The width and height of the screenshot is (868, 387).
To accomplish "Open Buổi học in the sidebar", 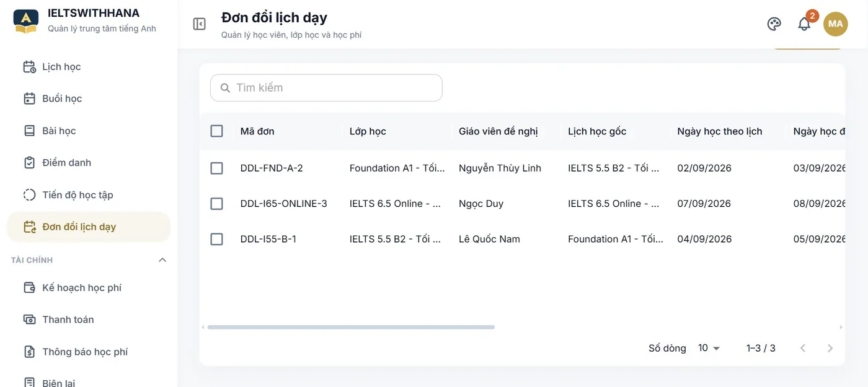I will coord(89,98).
